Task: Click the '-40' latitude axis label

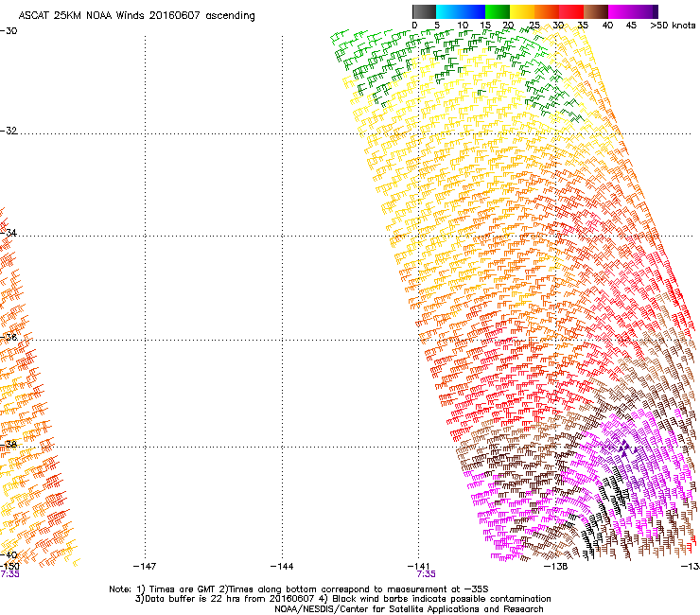Action: [x=9, y=554]
